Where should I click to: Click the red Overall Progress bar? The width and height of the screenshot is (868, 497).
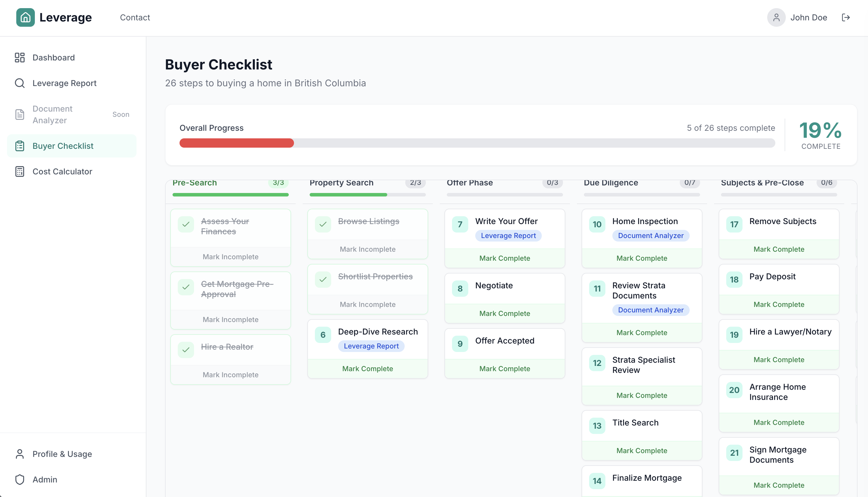pos(237,143)
